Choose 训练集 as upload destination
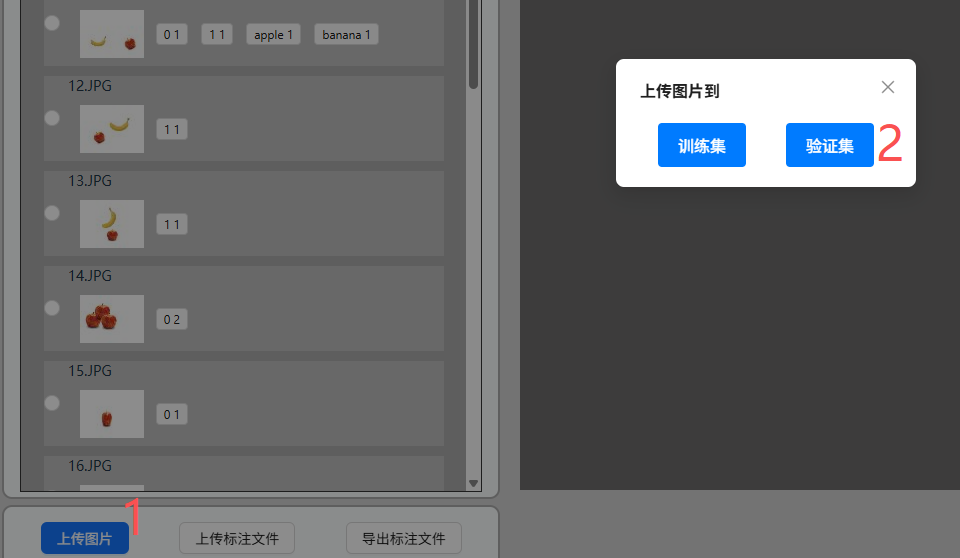Viewport: 960px width, 558px height. click(701, 146)
